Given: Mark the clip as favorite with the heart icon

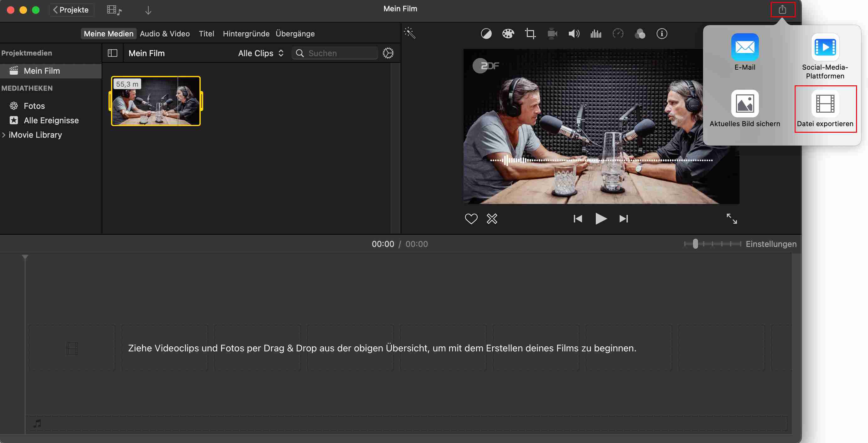Looking at the screenshot, I should [471, 218].
